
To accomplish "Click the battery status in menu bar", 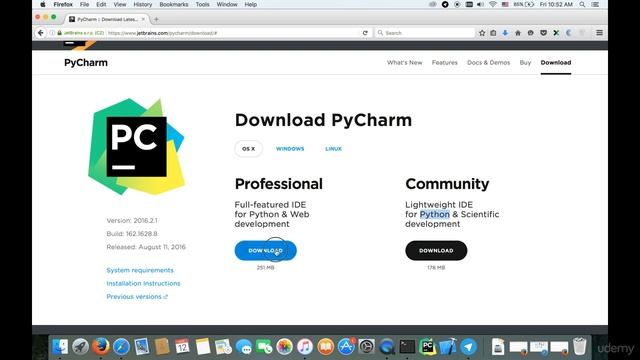I will pyautogui.click(x=524, y=4).
